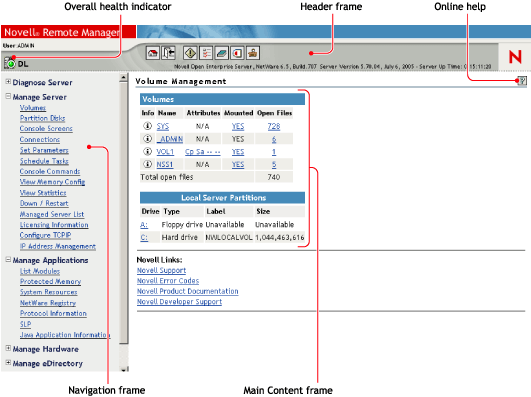Click the SYS volume's Mounted YES link
Image resolution: width=531 pixels, height=397 pixels.
coord(238,126)
